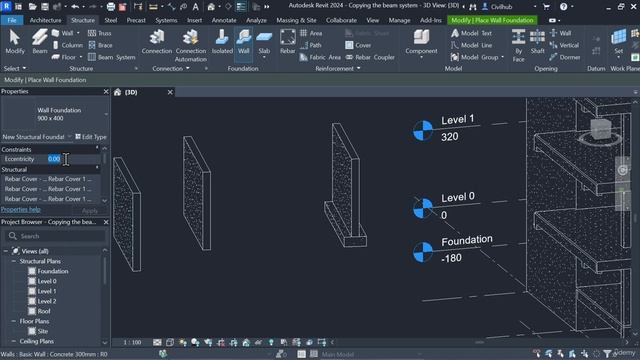Viewport: 640px width, 360px height.
Task: Toggle visual style cube in view control bar
Action: pyautogui.click(x=170, y=342)
